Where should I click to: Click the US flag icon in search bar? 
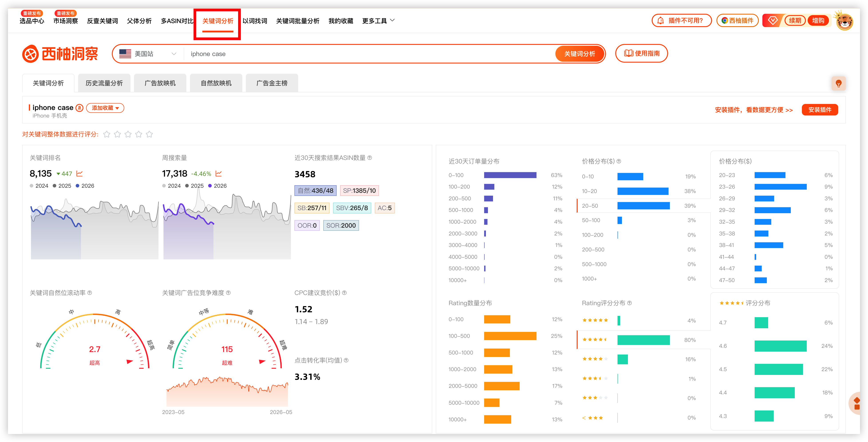tap(125, 54)
